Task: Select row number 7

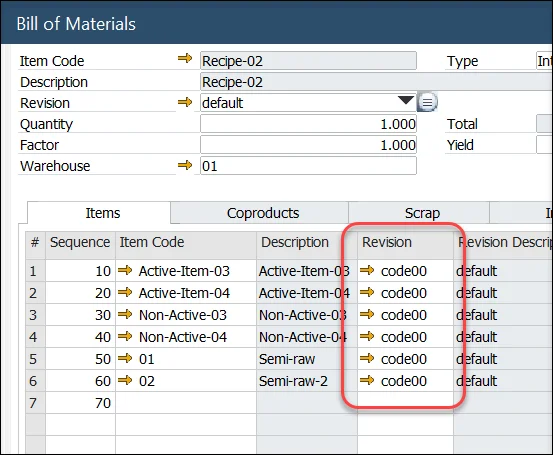Action: click(35, 402)
